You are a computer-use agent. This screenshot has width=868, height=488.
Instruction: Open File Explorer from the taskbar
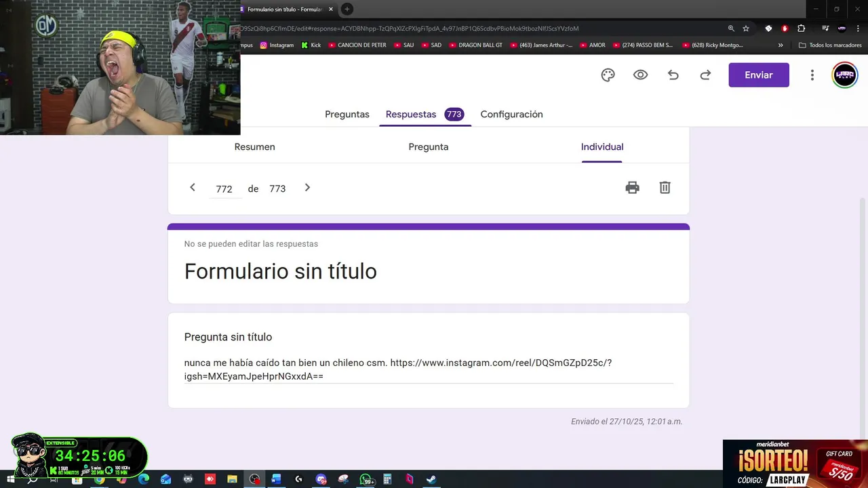232,479
